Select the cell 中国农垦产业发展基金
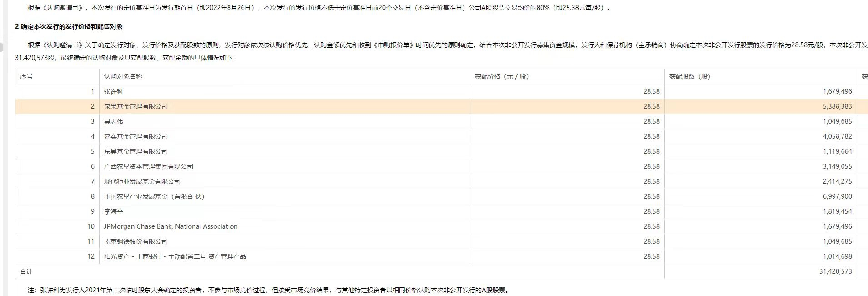 pyautogui.click(x=284, y=196)
